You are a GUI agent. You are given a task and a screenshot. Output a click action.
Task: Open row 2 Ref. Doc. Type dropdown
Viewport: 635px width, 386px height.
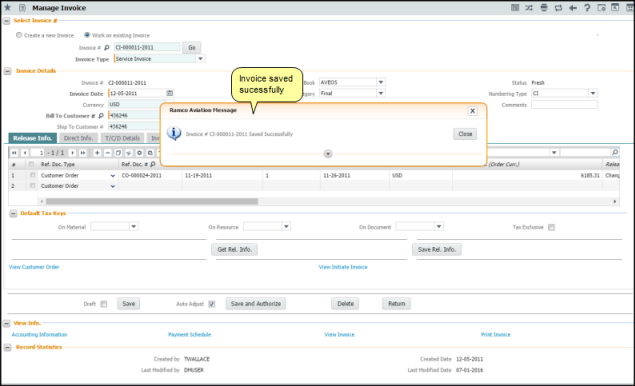[x=113, y=186]
